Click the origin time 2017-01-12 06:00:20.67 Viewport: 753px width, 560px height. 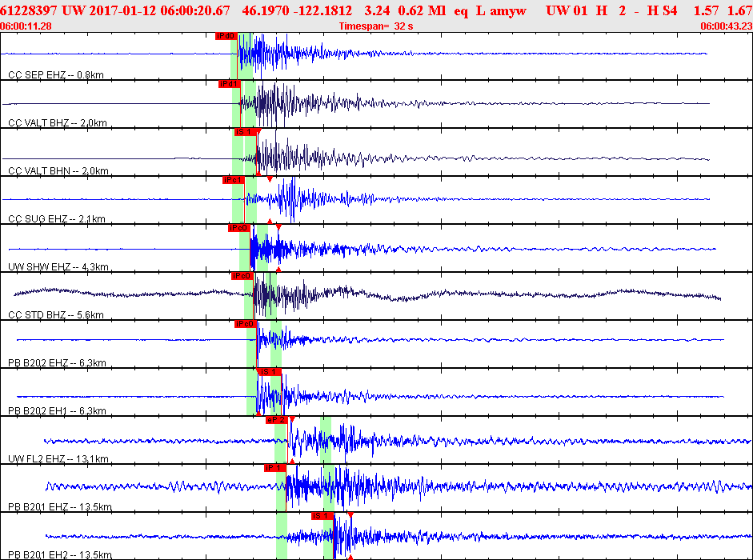[x=159, y=10]
